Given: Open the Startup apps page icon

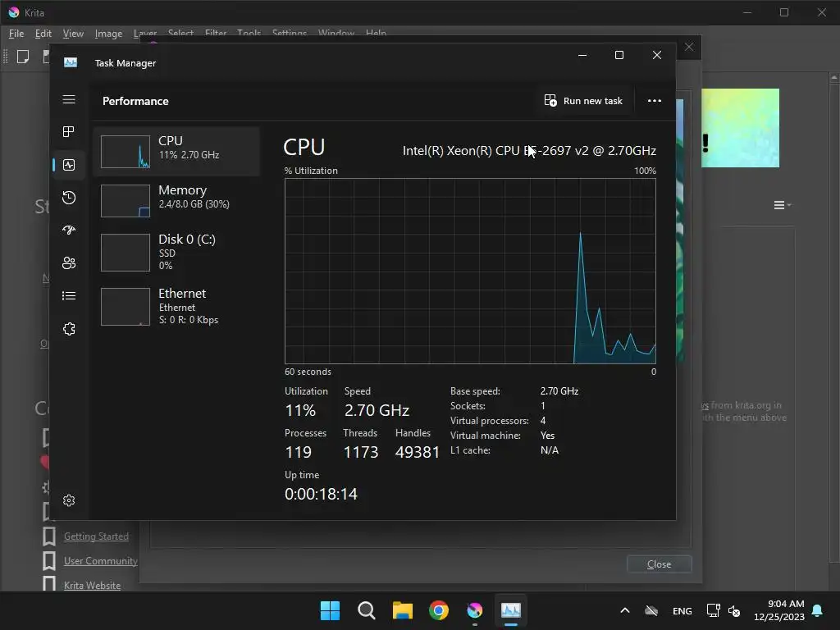Looking at the screenshot, I should (69, 231).
